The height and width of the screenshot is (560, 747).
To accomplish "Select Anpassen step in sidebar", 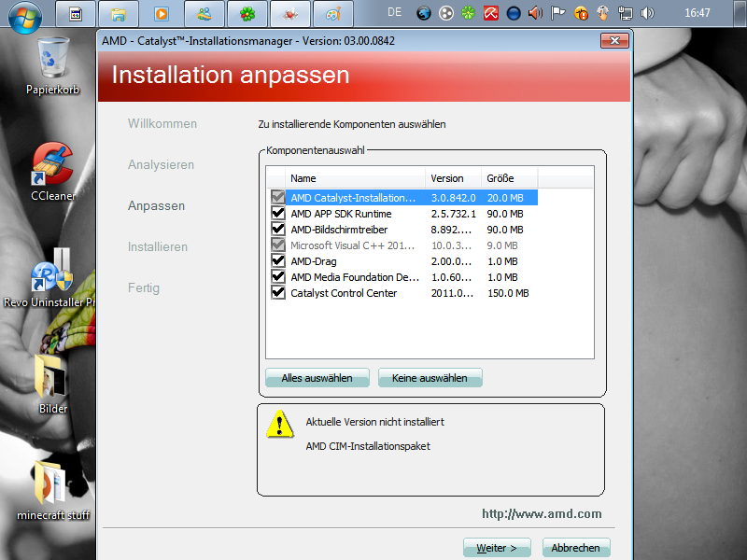I will pyautogui.click(x=156, y=205).
